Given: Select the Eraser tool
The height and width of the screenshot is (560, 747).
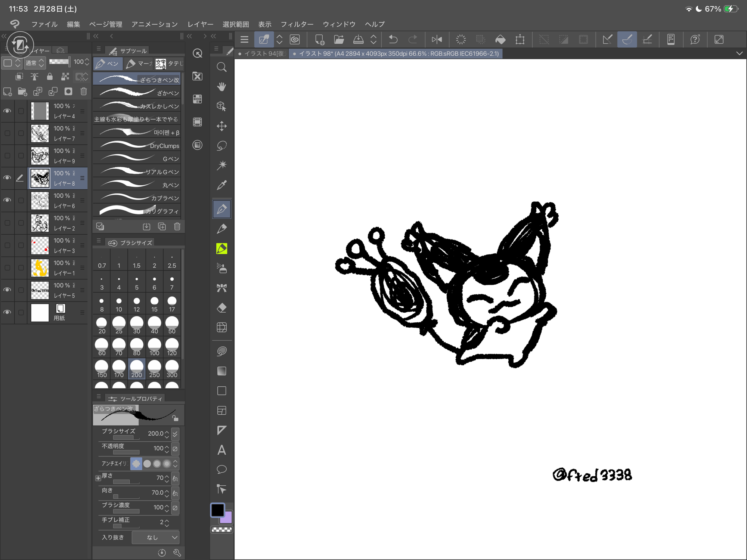Looking at the screenshot, I should coord(221,308).
